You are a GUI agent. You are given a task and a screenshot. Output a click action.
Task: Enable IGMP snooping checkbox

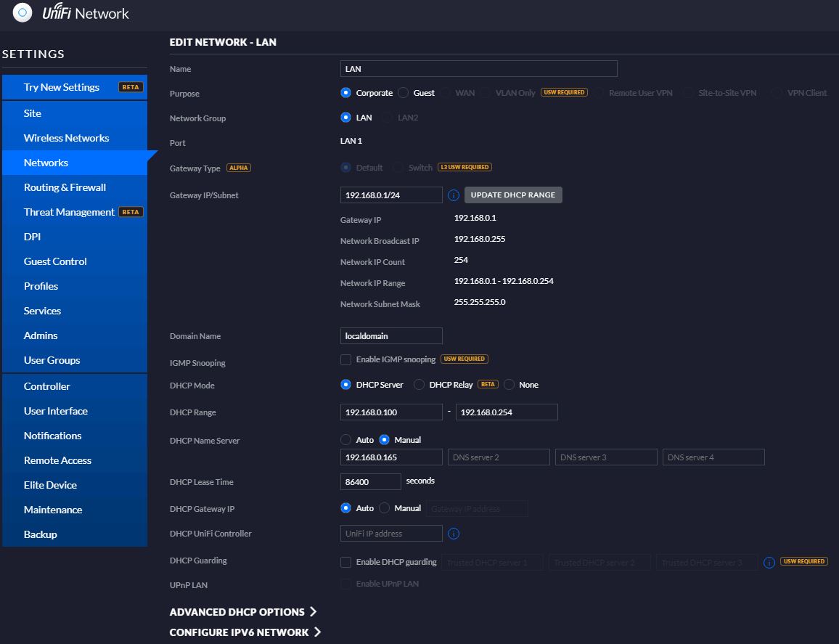[x=345, y=359]
